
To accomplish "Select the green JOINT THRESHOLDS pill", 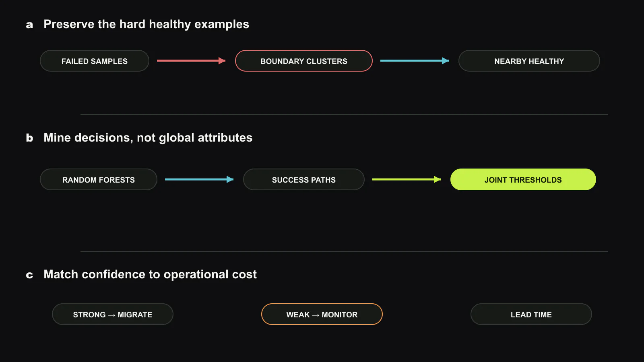I will pos(523,179).
